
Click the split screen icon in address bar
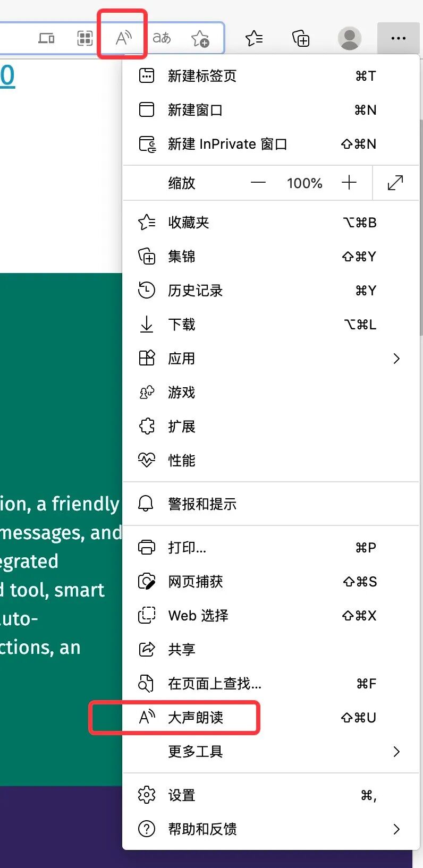(x=85, y=38)
